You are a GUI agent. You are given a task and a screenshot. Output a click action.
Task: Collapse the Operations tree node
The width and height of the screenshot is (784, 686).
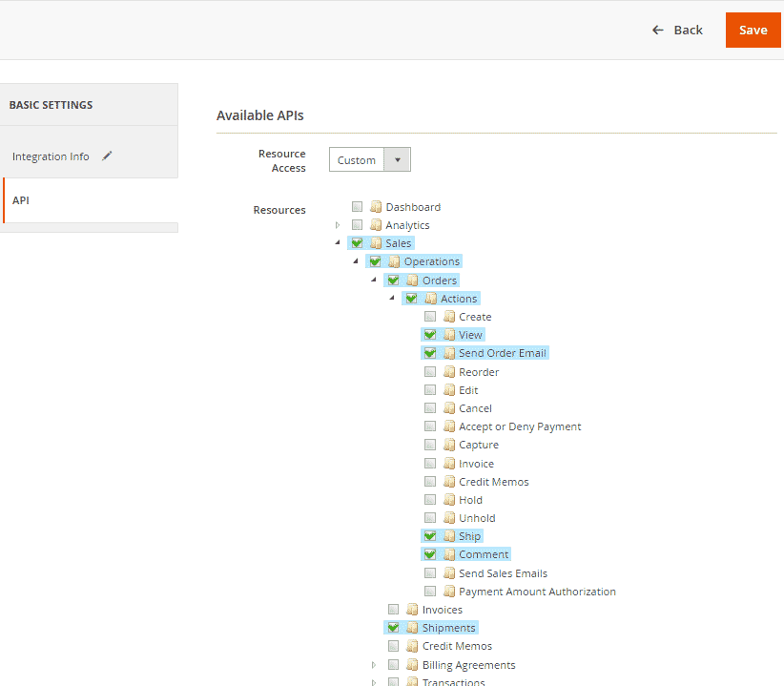356,261
